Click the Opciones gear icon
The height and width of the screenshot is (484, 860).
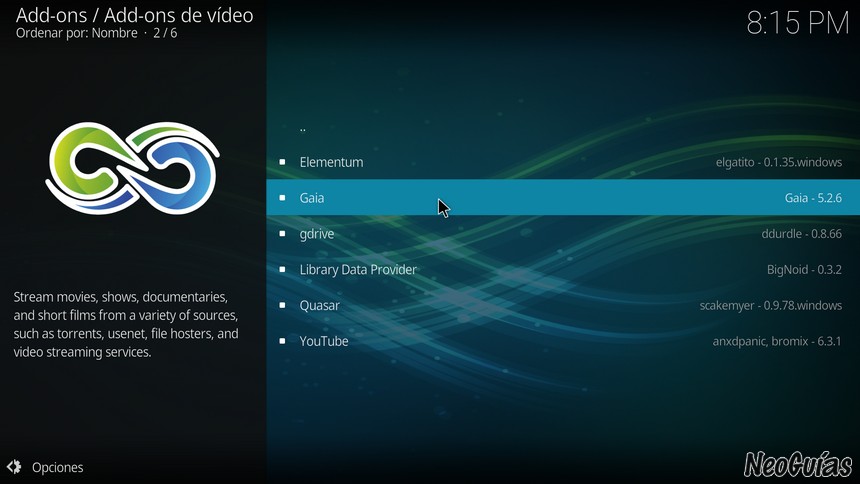tap(14, 467)
